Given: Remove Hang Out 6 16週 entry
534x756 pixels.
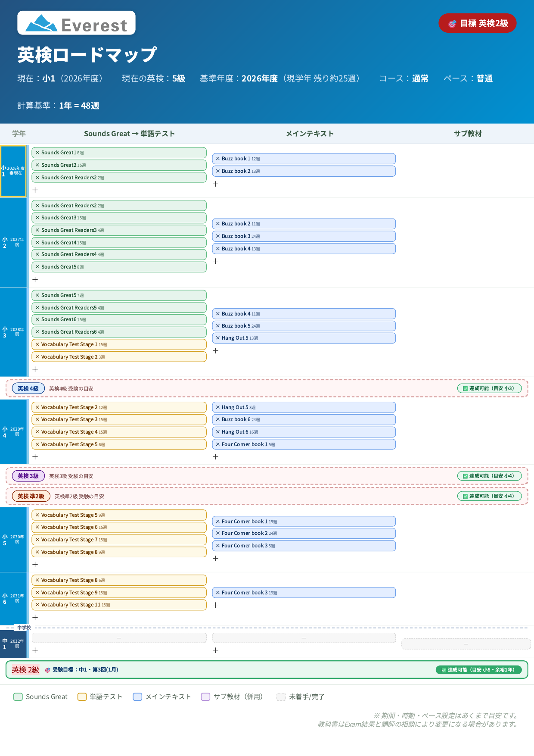Looking at the screenshot, I should 218,432.
